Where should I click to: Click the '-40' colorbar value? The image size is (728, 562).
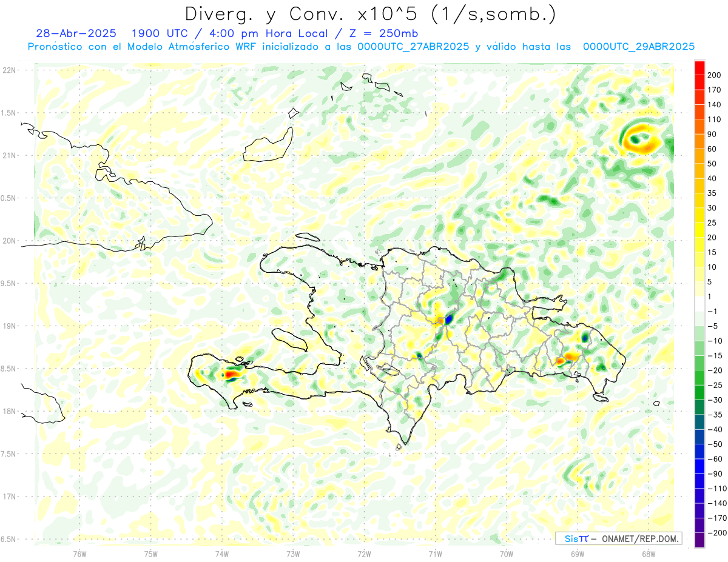[715, 429]
